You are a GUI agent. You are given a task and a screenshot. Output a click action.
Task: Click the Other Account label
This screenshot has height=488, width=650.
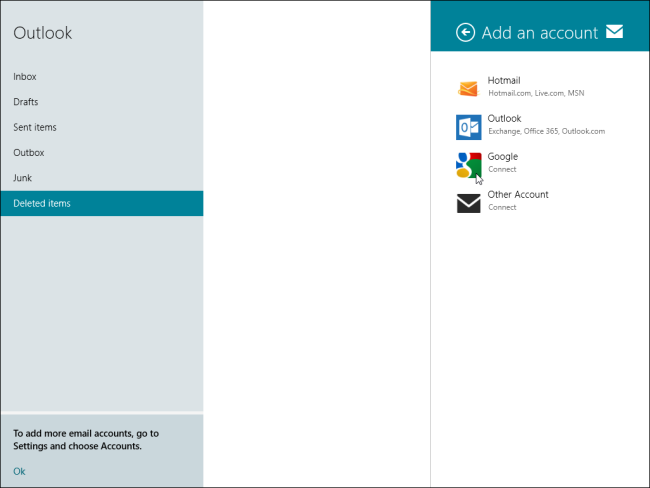click(x=518, y=194)
